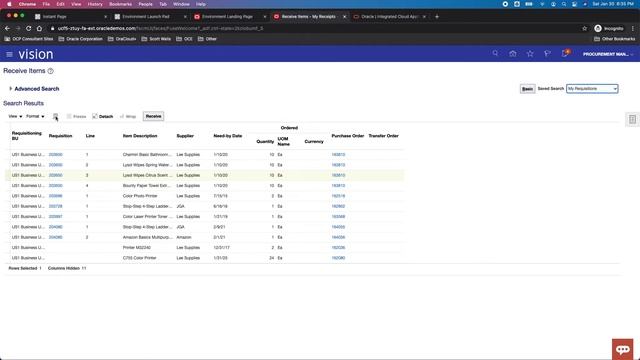Open the Chrome application menu
Viewport: 640px width, 360px height.
27,4
